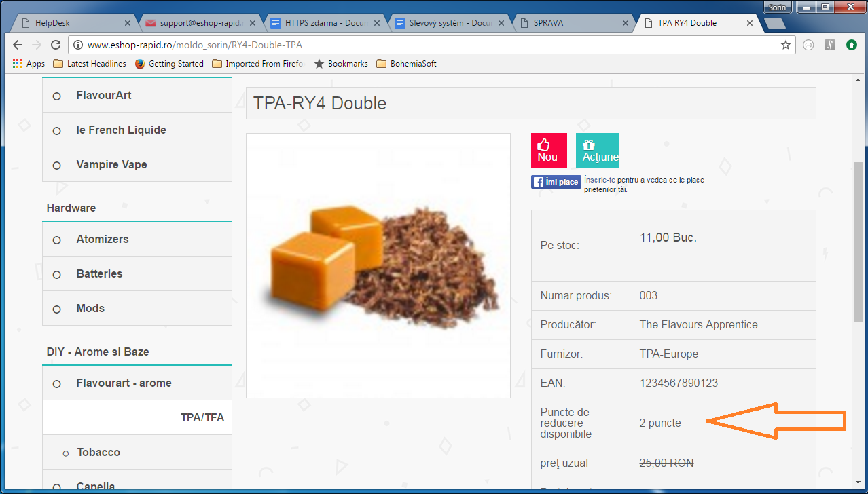View site information for eshop-rapid.ro
Viewport: 868px width, 494px height.
[x=77, y=45]
